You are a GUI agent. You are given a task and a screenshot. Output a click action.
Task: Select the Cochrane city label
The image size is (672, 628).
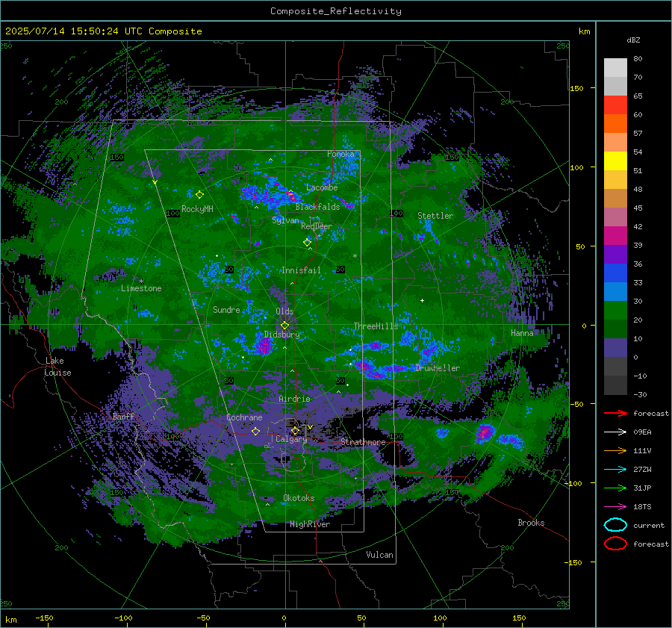244,417
